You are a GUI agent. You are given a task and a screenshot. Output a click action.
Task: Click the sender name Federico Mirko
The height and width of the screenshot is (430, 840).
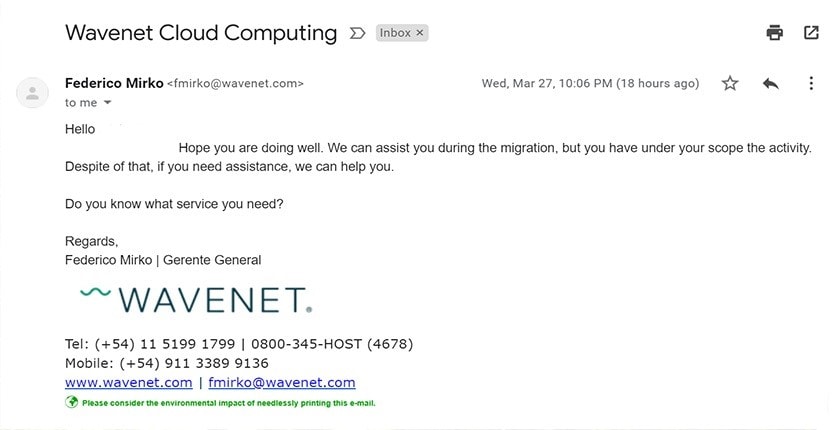click(114, 84)
